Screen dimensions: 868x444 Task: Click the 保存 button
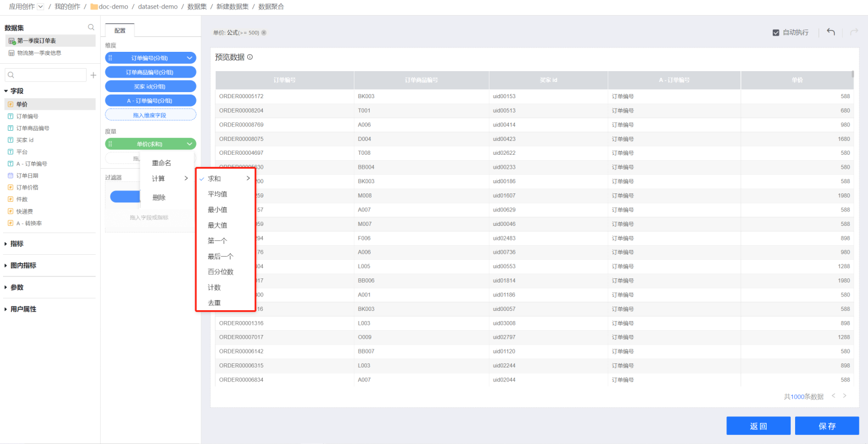(826, 426)
